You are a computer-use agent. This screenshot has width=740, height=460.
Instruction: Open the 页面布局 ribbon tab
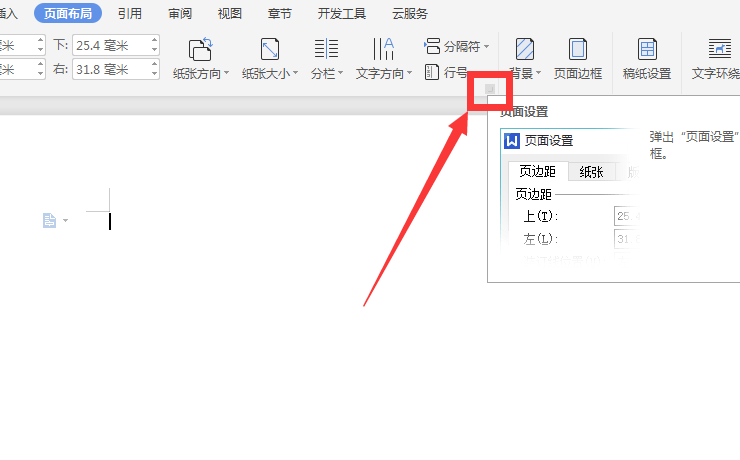pos(68,13)
